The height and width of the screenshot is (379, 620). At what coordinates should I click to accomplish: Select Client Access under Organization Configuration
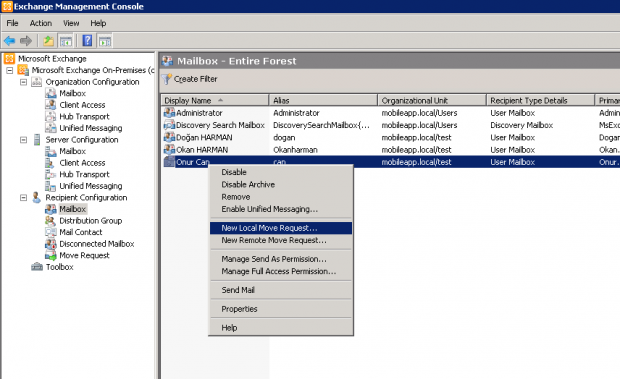click(82, 105)
